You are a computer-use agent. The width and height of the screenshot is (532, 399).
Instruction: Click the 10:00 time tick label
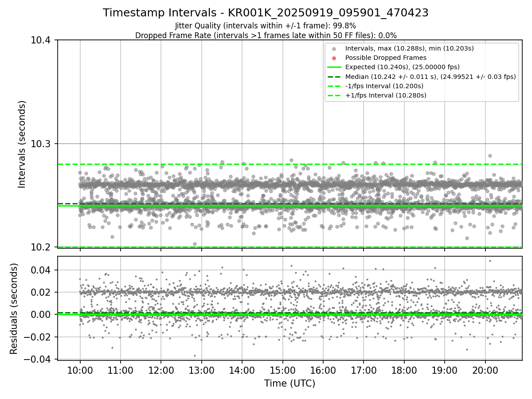click(x=80, y=370)
